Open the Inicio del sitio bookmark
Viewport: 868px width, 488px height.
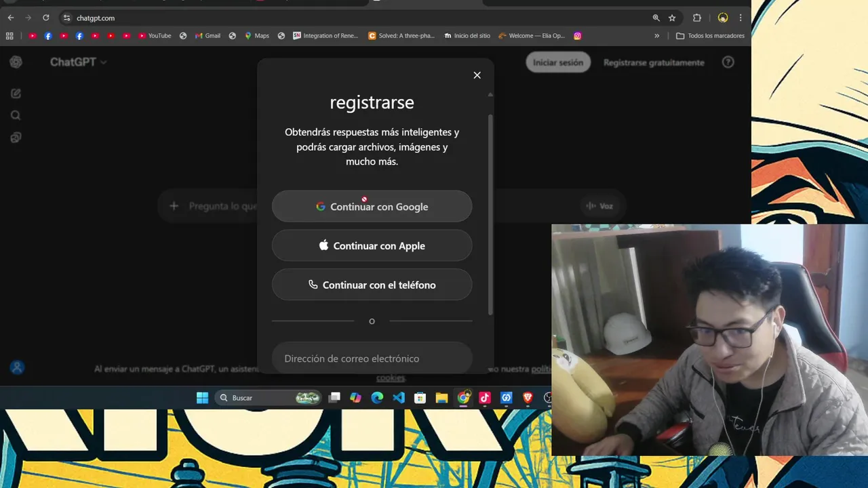467,36
